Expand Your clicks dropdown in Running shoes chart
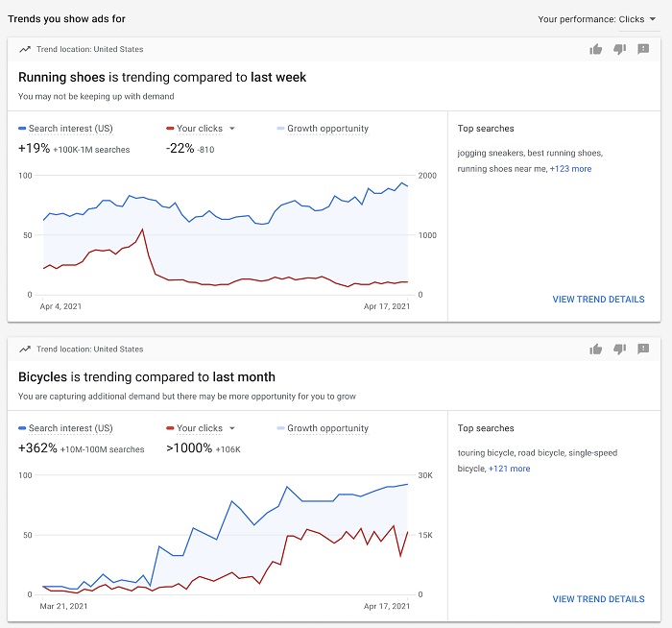This screenshot has height=628, width=672. [x=231, y=129]
